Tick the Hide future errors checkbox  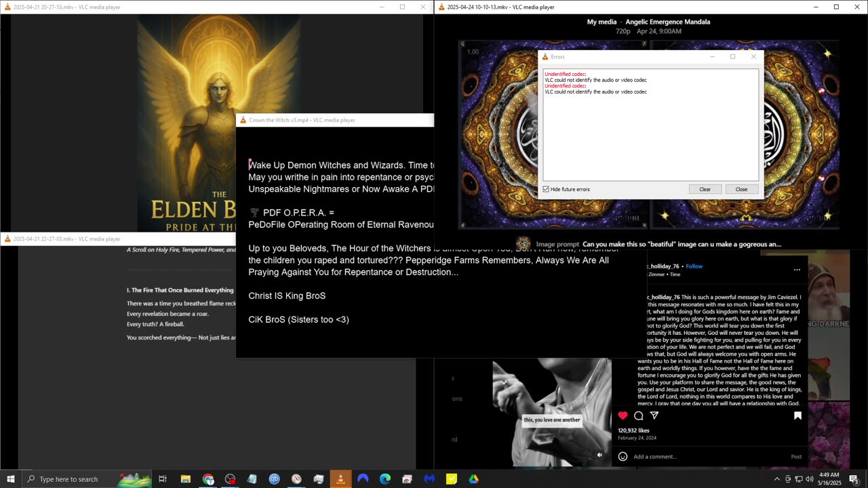pyautogui.click(x=546, y=189)
